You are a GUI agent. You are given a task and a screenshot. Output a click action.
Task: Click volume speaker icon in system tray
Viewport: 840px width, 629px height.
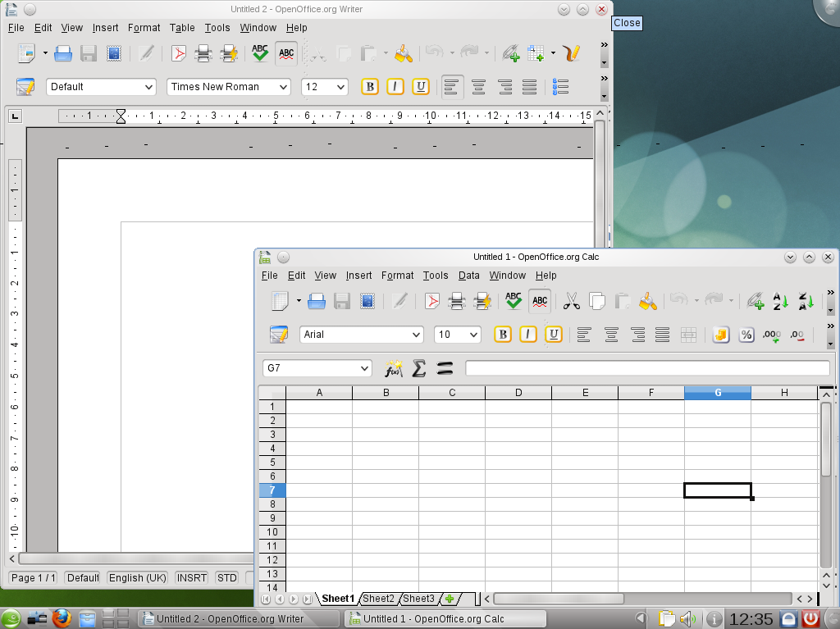coord(688,619)
